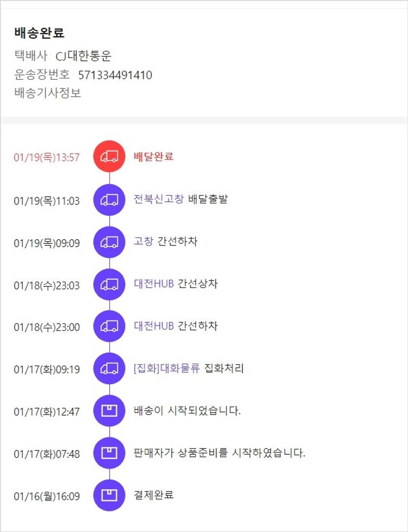The height and width of the screenshot is (532, 408).
Task: Click truck icon beside 대전HUB 간선상차
Action: click(x=109, y=284)
